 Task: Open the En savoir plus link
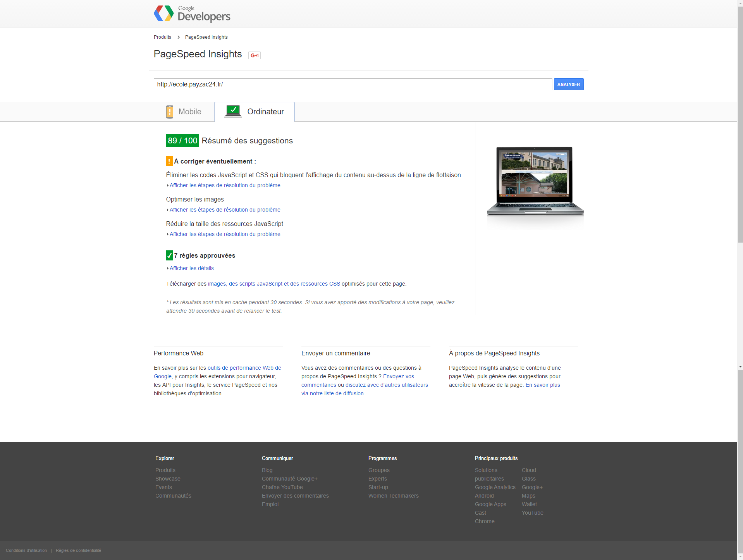click(543, 385)
